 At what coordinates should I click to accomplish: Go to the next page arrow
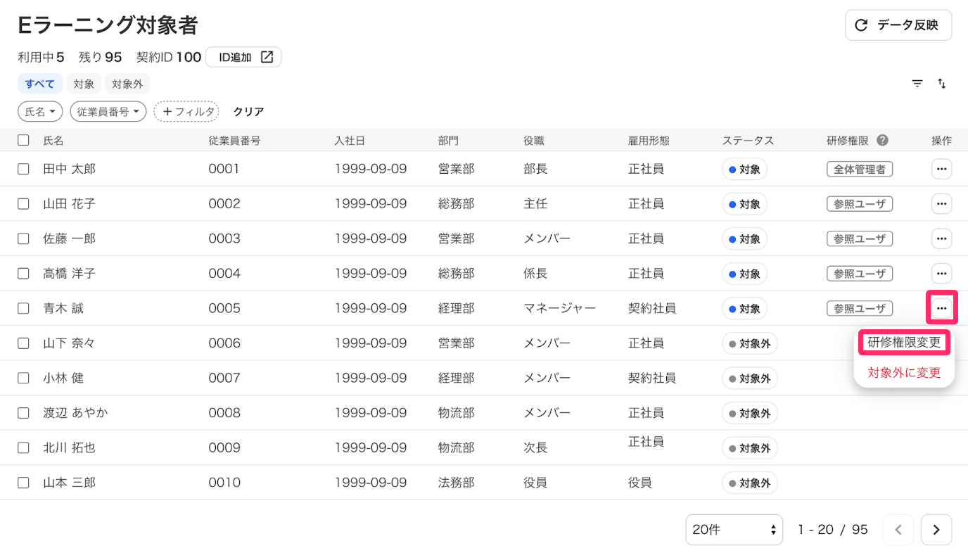(x=936, y=530)
